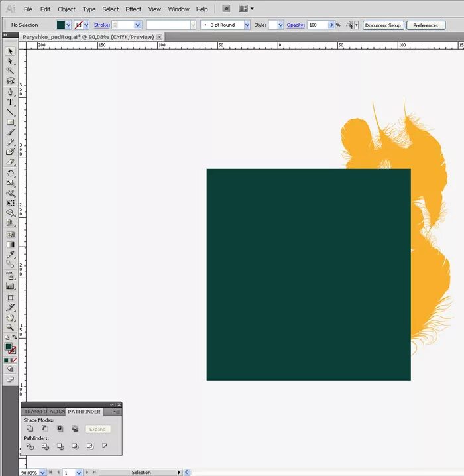Select the Pencil tool
The image size is (464, 476).
[10, 142]
